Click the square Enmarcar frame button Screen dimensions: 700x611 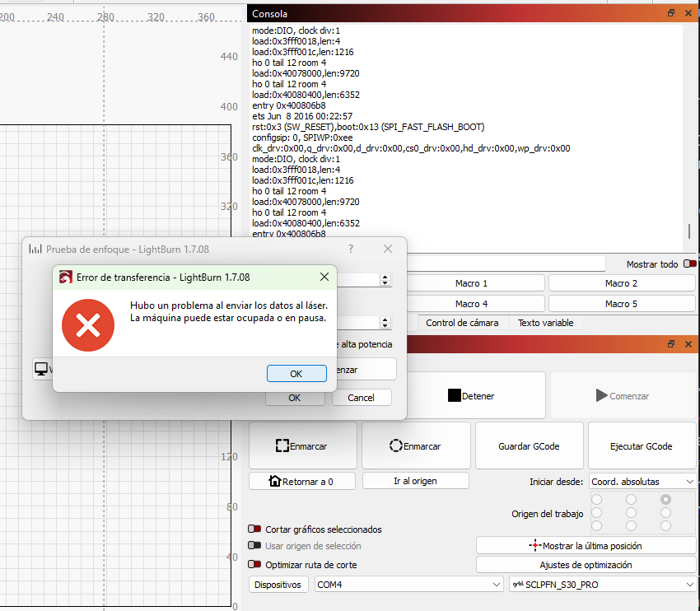pos(303,445)
